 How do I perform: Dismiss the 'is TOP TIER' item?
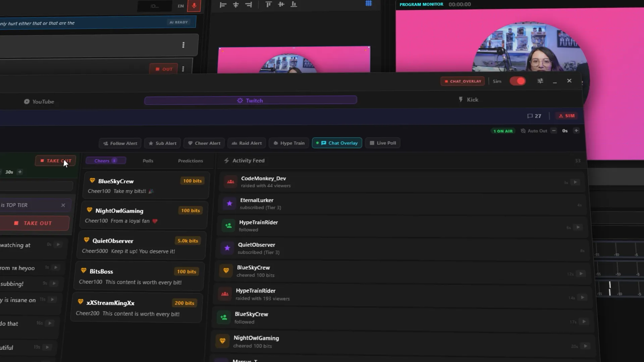click(63, 205)
